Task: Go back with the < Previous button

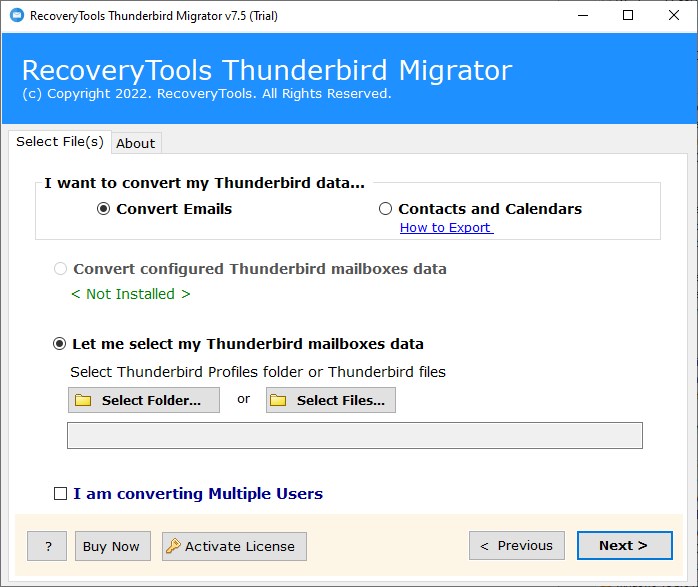Action: coord(516,546)
